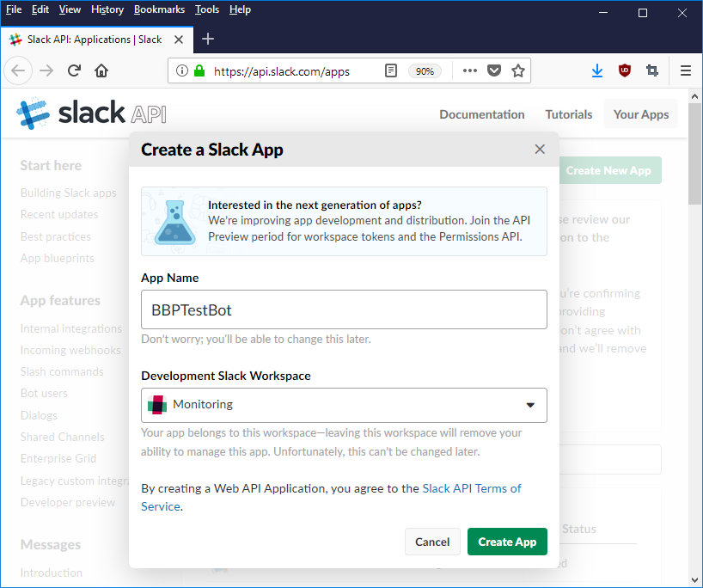Click the scrollbar down arrow
The height and width of the screenshot is (588, 703).
(x=695, y=580)
